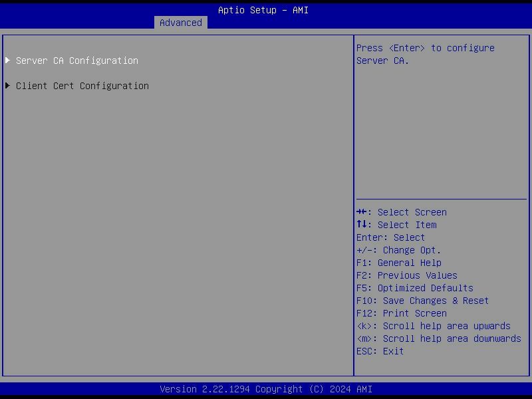Click the "Select Item" hint text

tap(407, 225)
